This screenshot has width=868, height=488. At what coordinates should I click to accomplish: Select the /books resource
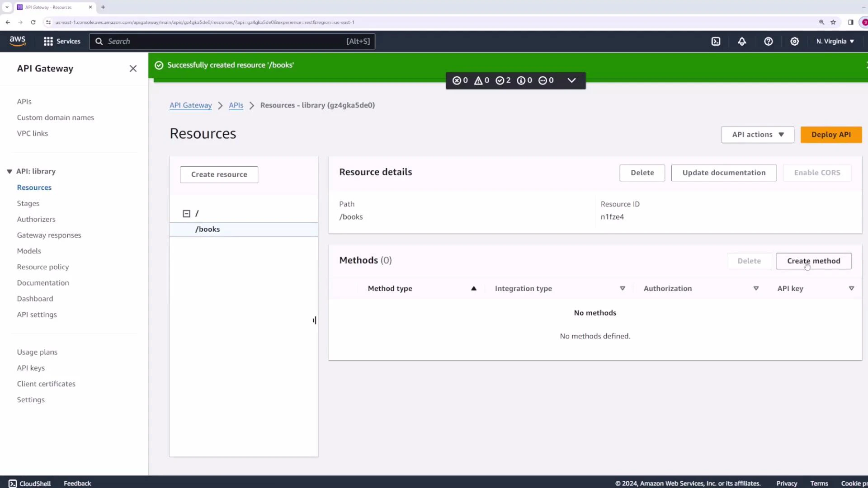click(x=207, y=229)
